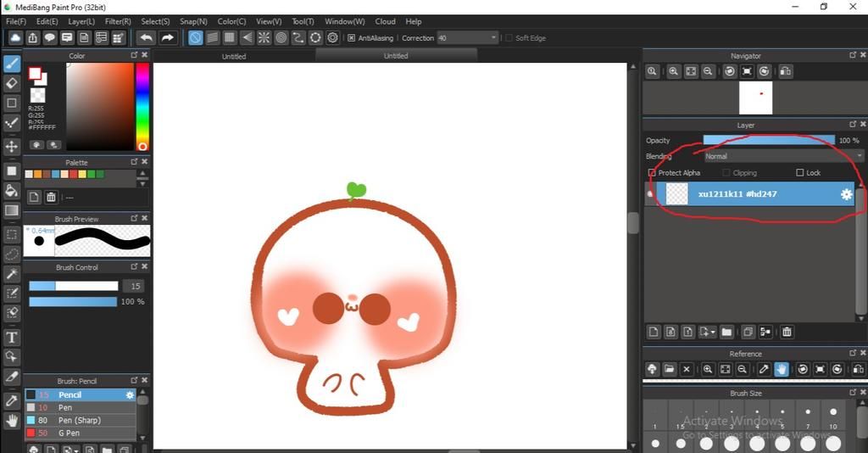This screenshot has height=453, width=868.
Task: Toggle the layer Lock checkbox
Action: click(x=800, y=173)
